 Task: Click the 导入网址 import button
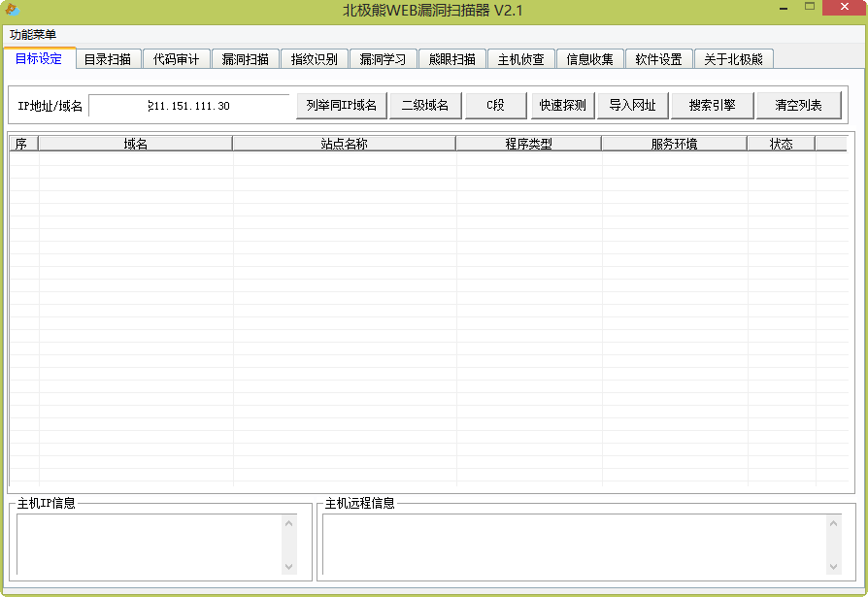pyautogui.click(x=632, y=106)
